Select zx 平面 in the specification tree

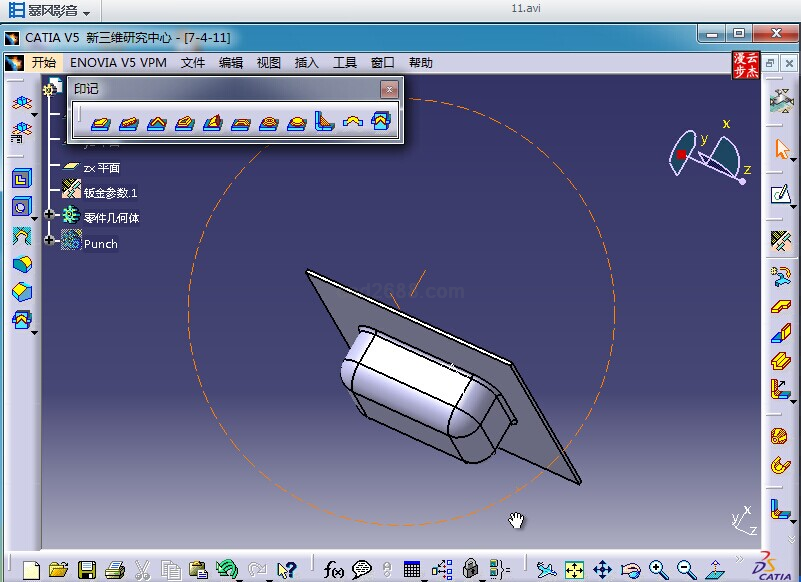tap(101, 168)
